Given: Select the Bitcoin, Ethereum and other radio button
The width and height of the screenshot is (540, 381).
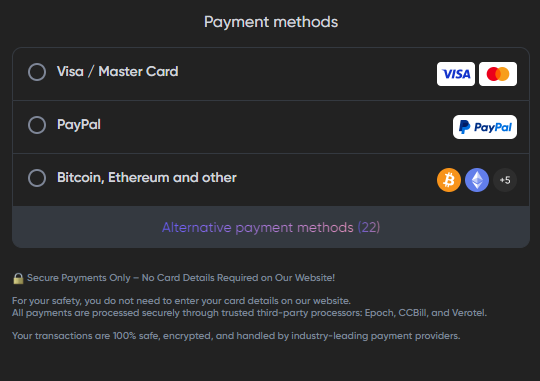Looking at the screenshot, I should pos(37,178).
